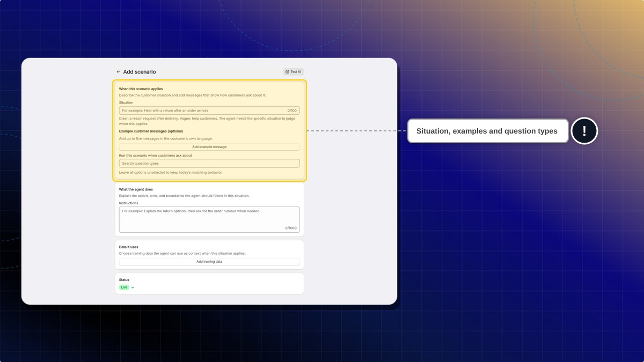
Task: Click the Live status badge
Action: 125,287
